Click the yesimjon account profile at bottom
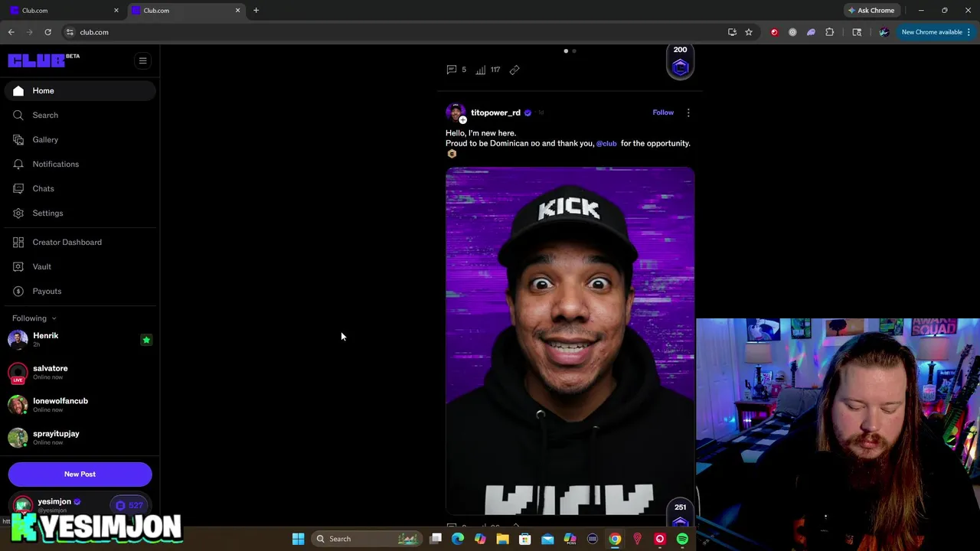Image resolution: width=980 pixels, height=551 pixels. click(55, 505)
